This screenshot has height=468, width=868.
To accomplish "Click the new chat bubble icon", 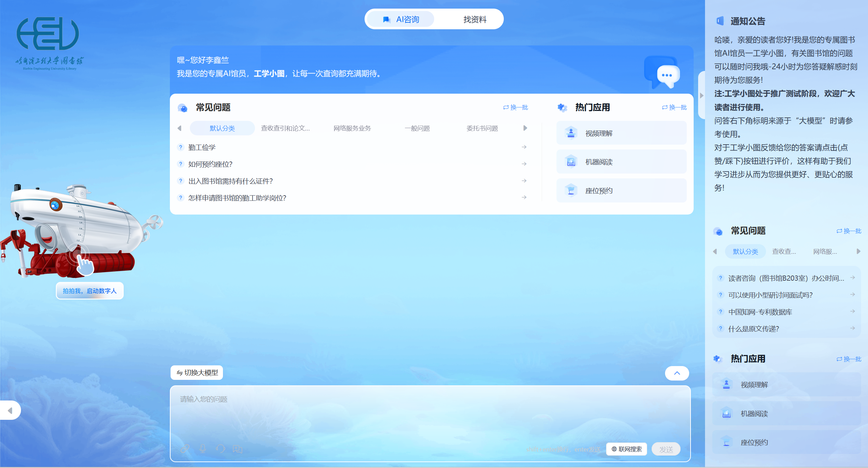I will click(238, 449).
